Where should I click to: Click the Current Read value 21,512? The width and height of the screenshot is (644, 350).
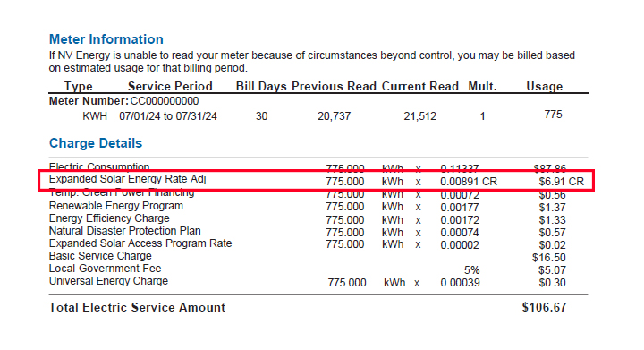point(419,116)
